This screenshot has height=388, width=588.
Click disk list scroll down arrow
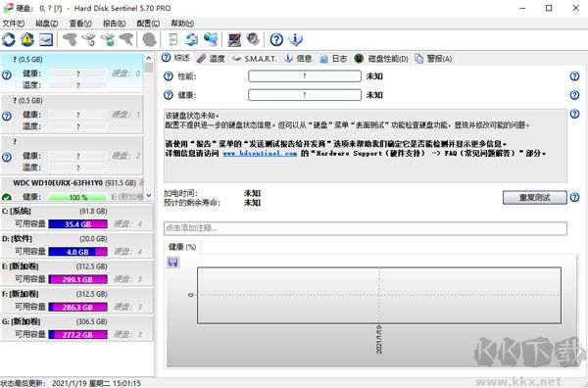coord(149,195)
